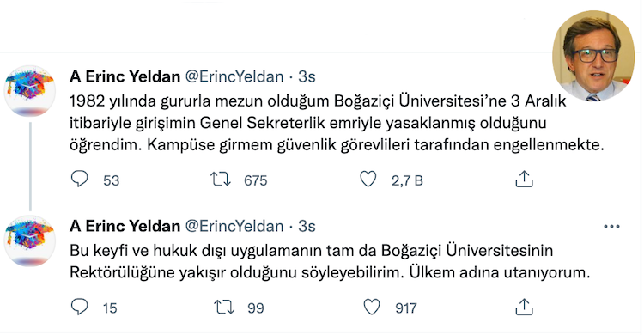The height and width of the screenshot is (335, 644).
Task: Retweet the tweet with 675 retweets
Action: pos(221,180)
